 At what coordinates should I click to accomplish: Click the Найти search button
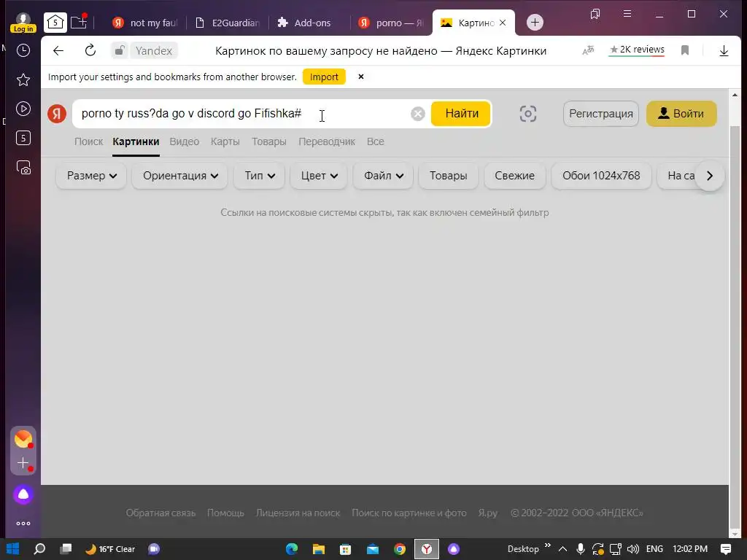[x=462, y=114]
